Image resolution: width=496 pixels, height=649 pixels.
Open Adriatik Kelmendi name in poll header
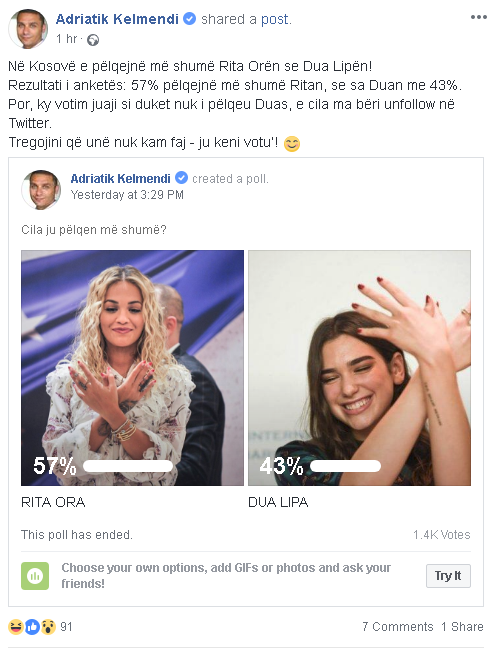click(120, 178)
